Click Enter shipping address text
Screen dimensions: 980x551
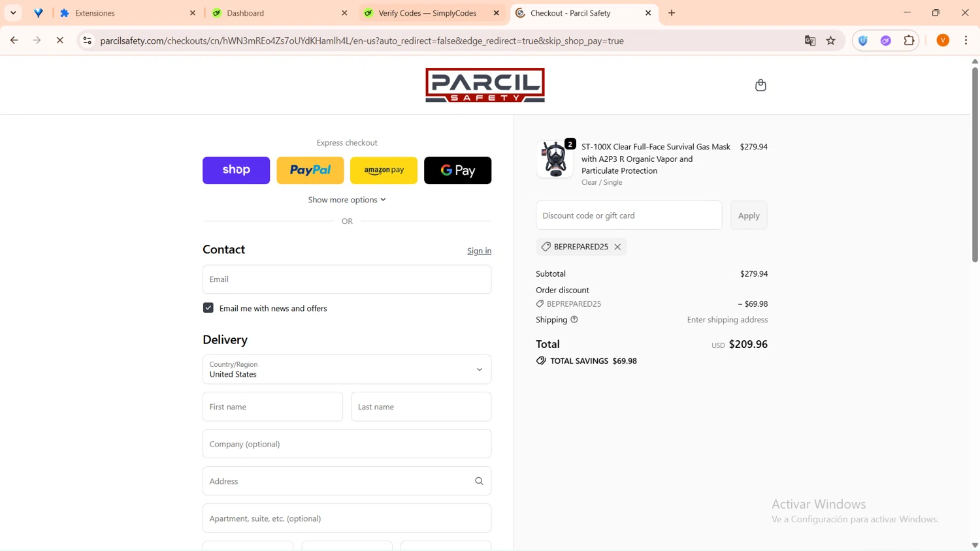[727, 320]
